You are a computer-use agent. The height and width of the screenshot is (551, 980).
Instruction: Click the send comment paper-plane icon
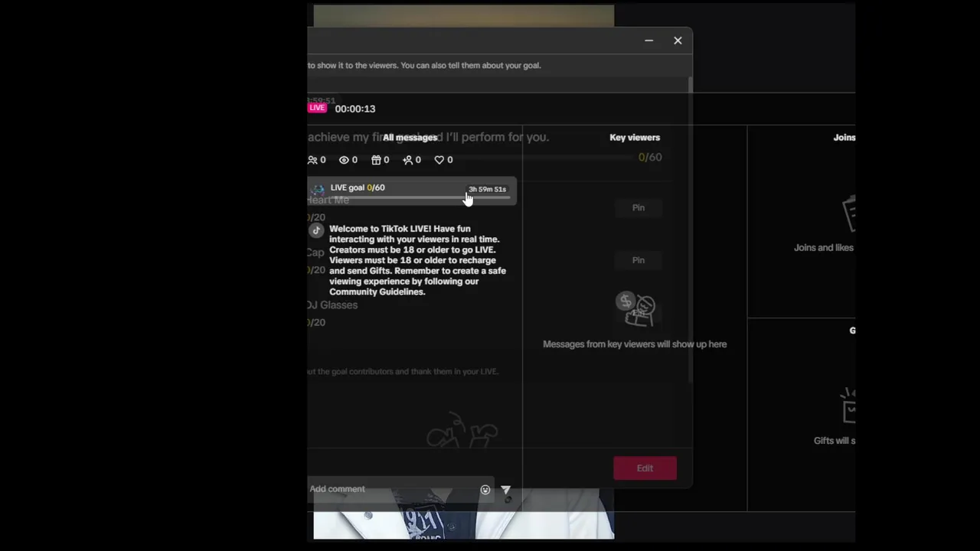tap(505, 490)
